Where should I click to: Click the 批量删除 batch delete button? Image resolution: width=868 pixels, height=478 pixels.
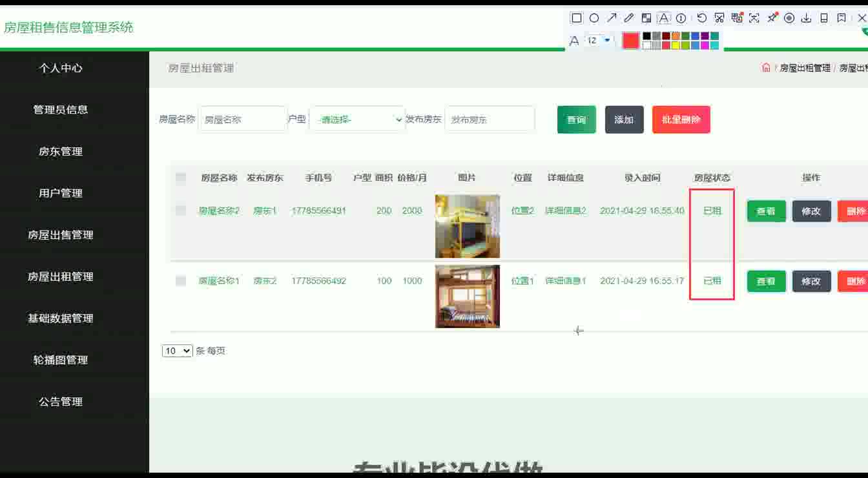click(681, 119)
